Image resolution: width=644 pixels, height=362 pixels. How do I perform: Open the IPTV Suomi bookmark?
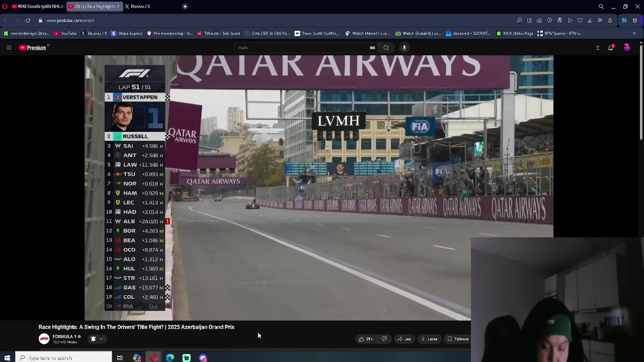(559, 34)
